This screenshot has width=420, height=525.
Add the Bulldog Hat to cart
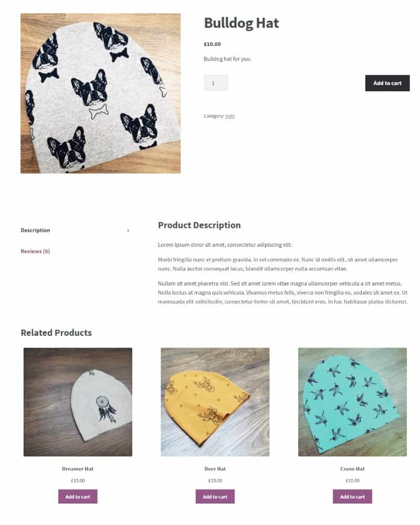click(x=387, y=83)
